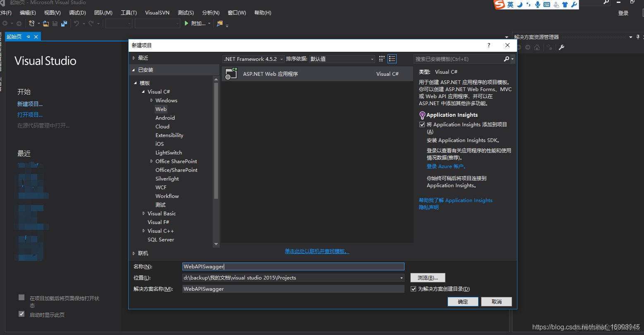644x335 pixels.
Task: Toggle 为解决方案创建目录 checkbox
Action: pos(413,289)
